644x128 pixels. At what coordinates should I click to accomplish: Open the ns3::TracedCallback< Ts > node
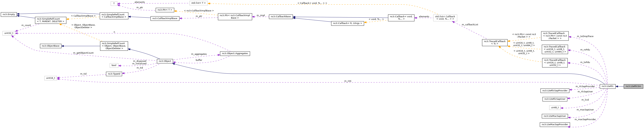click(x=495, y=43)
